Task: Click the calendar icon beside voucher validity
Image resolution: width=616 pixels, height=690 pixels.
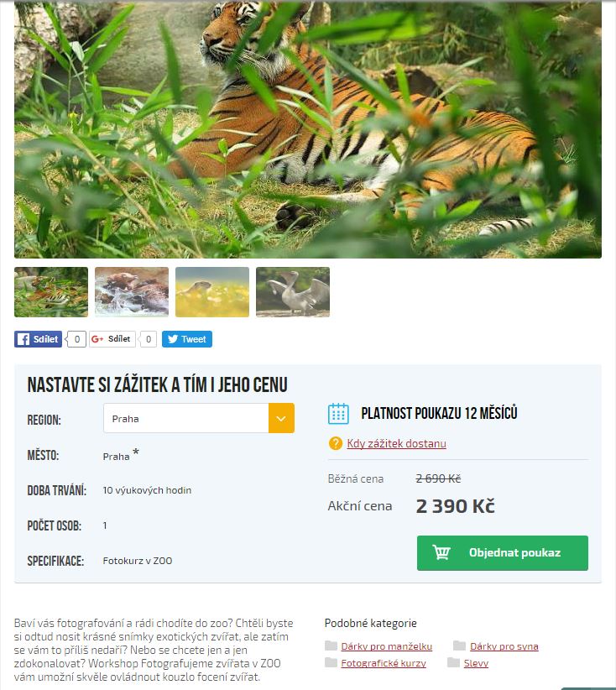Action: click(338, 413)
